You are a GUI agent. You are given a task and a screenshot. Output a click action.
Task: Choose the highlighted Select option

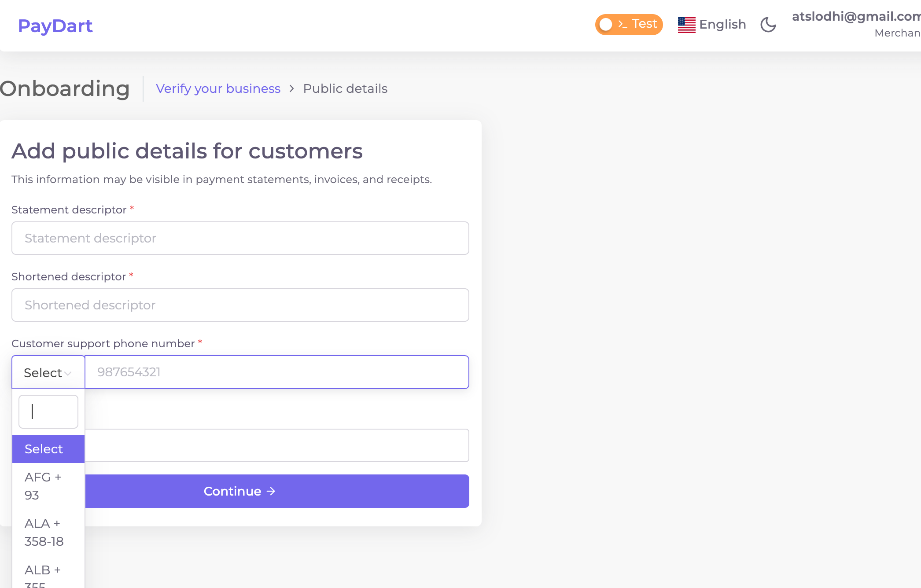tap(48, 449)
